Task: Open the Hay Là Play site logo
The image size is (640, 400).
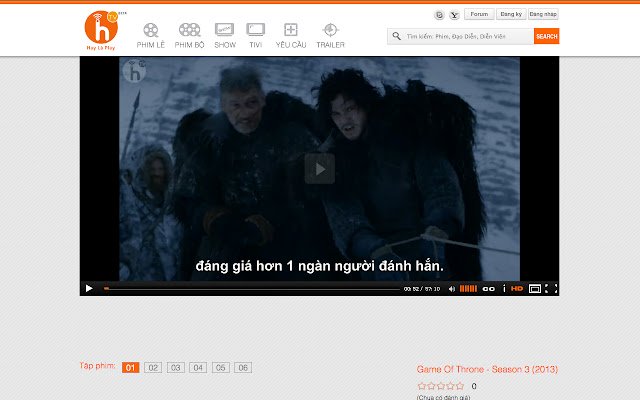Action: pos(101,30)
